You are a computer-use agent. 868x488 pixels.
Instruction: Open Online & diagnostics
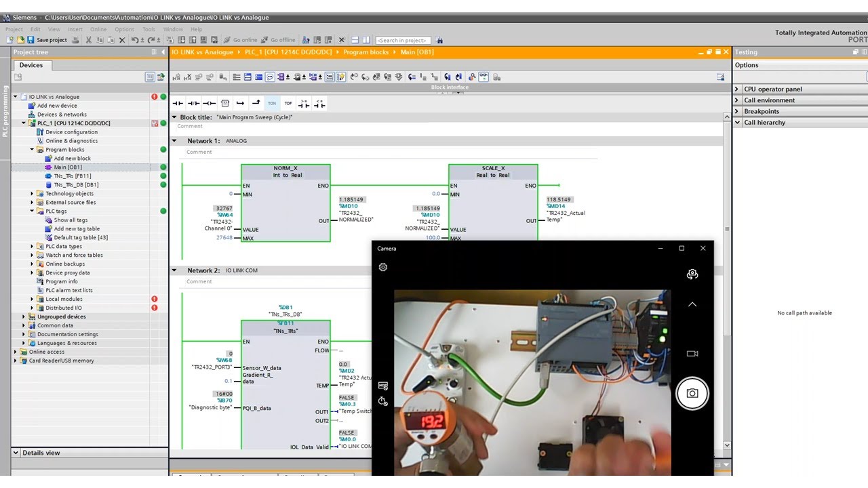(72, 141)
